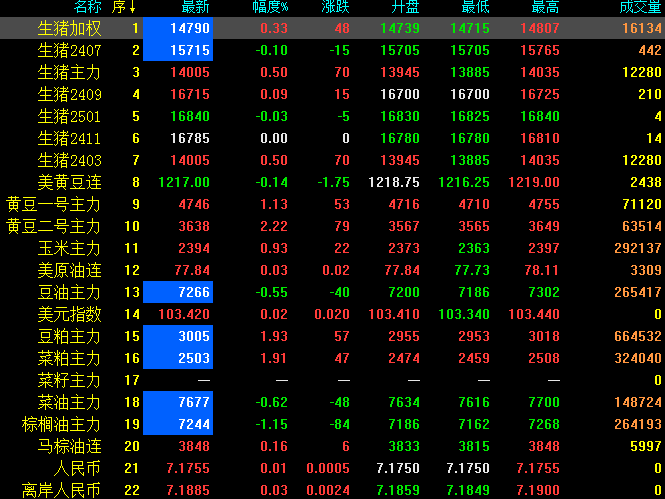The image size is (665, 499).
Task: Click change percent -1.15 of 棕榈油主力
Action: point(271,425)
